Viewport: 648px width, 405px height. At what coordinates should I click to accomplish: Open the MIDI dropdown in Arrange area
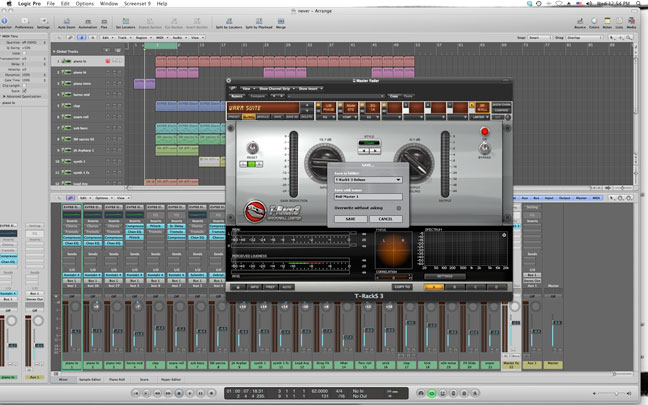pos(161,38)
